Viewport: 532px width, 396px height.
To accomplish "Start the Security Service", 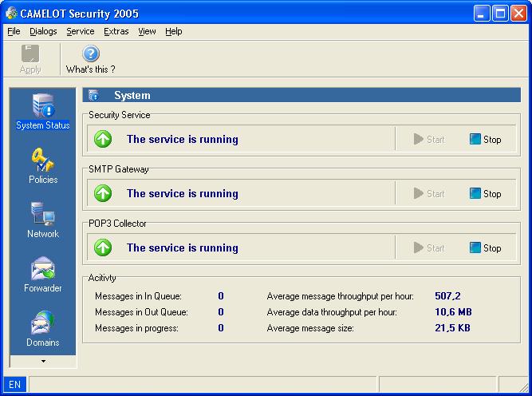I will (429, 139).
